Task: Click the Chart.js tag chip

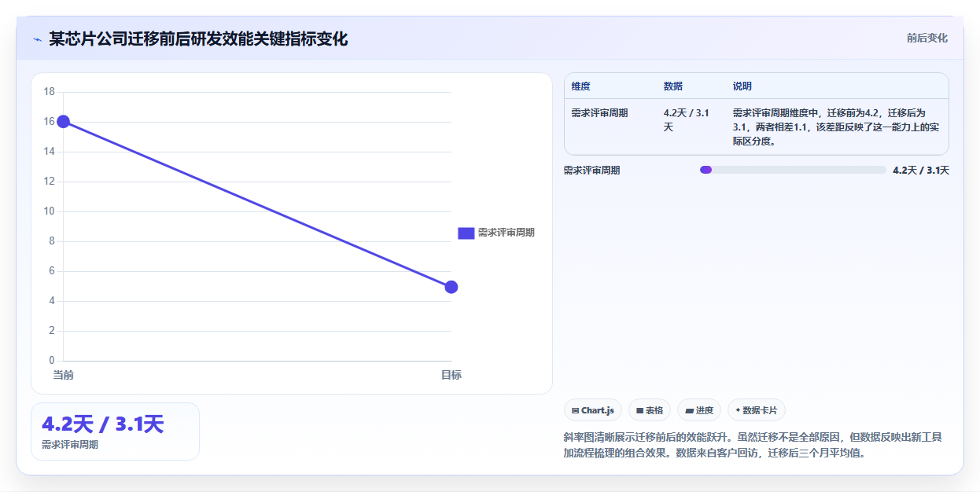Action: (593, 410)
